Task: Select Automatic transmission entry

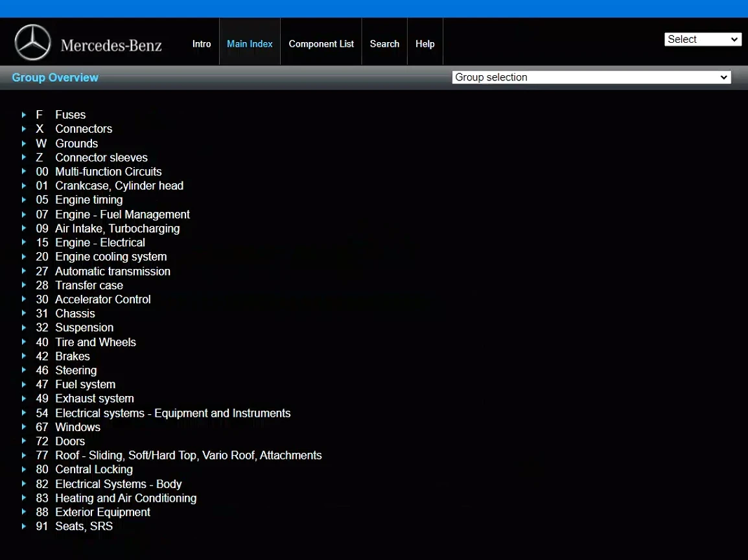Action: click(x=113, y=271)
